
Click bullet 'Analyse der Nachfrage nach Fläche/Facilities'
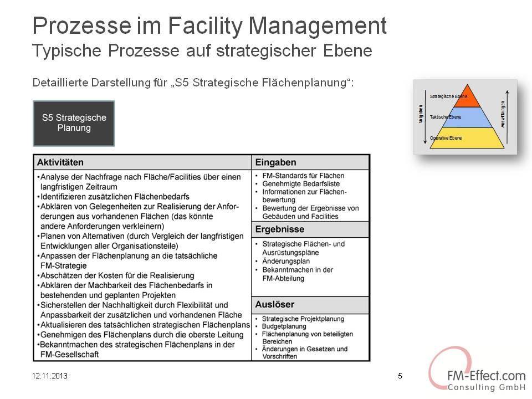pos(139,182)
